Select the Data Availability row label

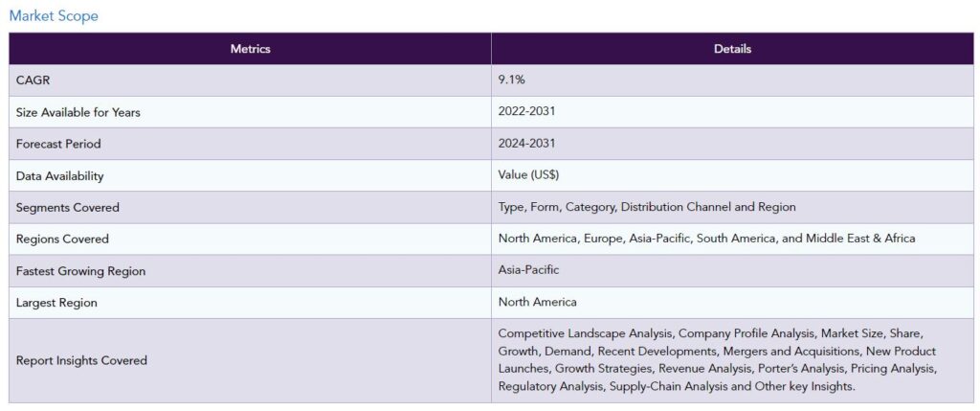60,176
